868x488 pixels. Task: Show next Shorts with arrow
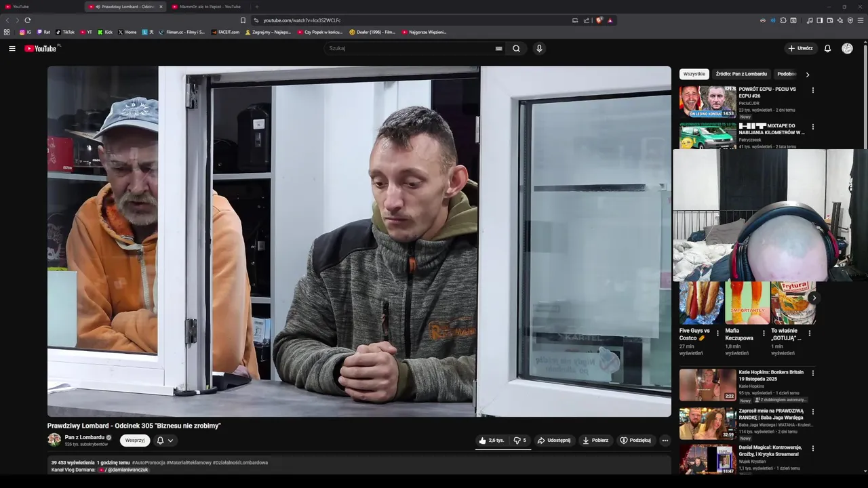(814, 298)
